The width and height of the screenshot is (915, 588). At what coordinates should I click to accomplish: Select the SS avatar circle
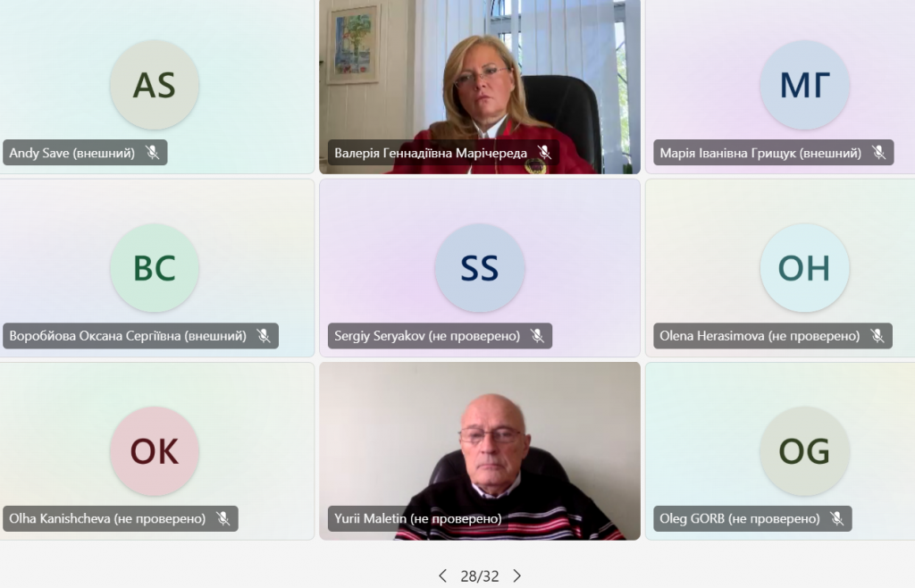(x=480, y=268)
